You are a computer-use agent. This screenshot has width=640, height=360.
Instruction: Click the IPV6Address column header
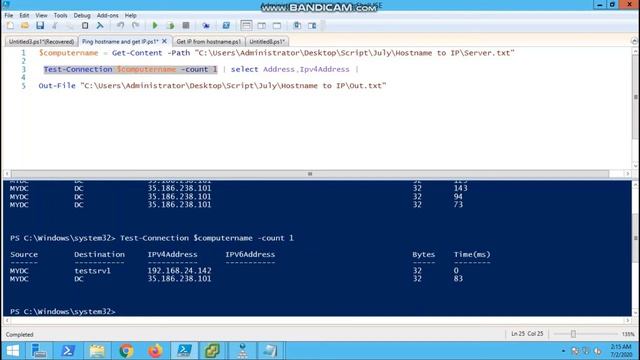click(x=250, y=254)
